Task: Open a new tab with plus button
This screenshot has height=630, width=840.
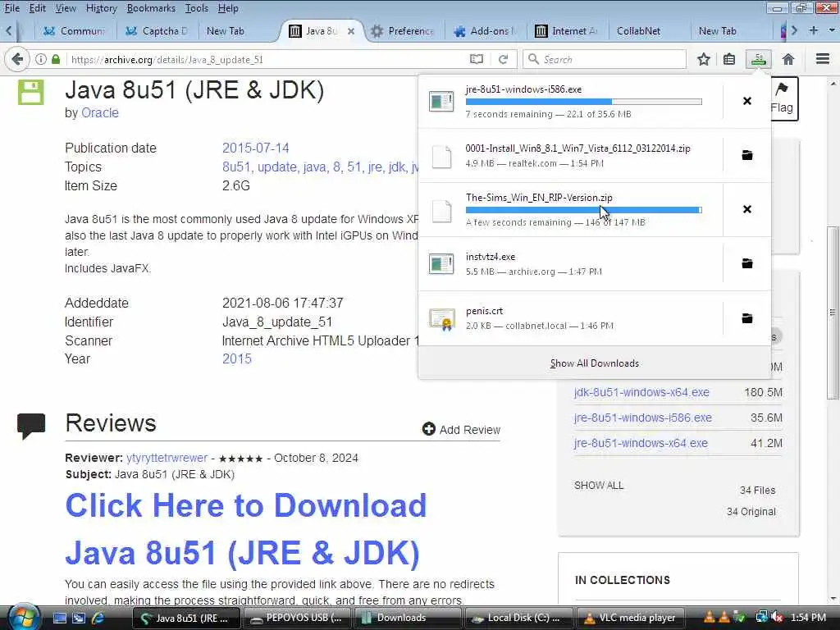Action: 813,30
